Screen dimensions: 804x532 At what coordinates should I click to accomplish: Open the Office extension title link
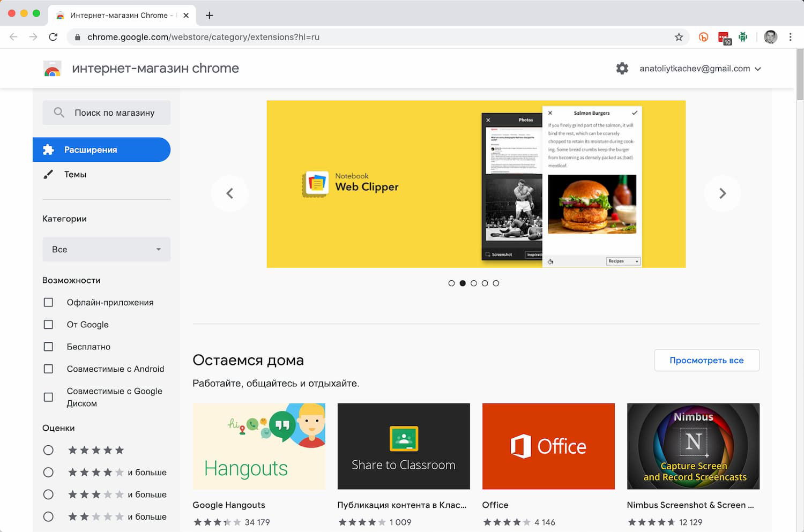pyautogui.click(x=495, y=505)
